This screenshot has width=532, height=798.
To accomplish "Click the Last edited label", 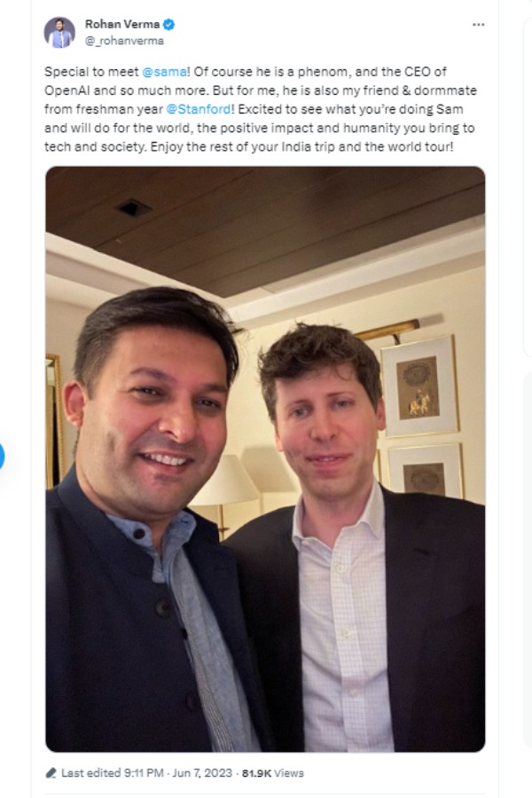I will coord(91,773).
